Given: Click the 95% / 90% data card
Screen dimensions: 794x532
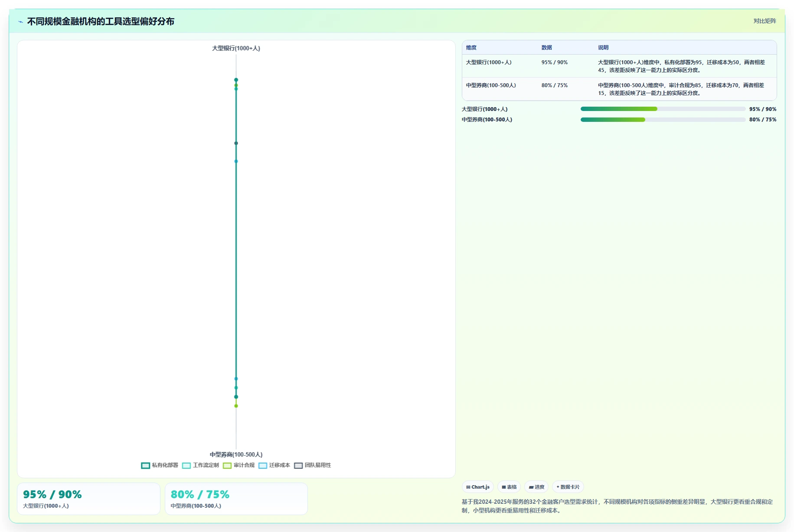Looking at the screenshot, I should (88, 499).
